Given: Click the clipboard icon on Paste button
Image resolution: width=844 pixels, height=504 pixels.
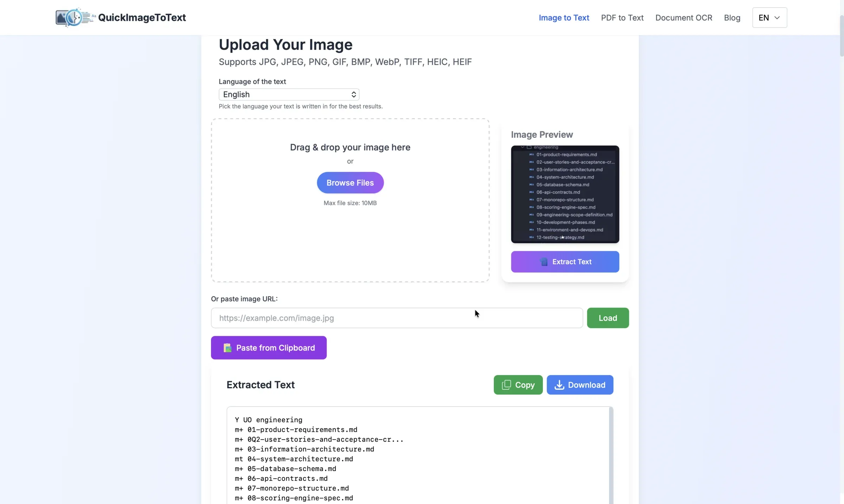Looking at the screenshot, I should tap(228, 347).
